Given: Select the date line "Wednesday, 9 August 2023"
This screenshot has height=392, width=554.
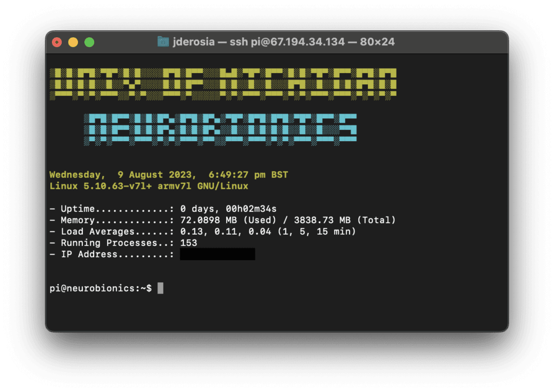Looking at the screenshot, I should click(121, 175).
